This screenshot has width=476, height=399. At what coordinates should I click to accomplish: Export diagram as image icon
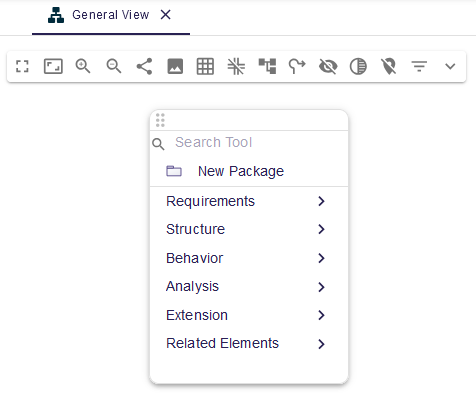point(175,66)
